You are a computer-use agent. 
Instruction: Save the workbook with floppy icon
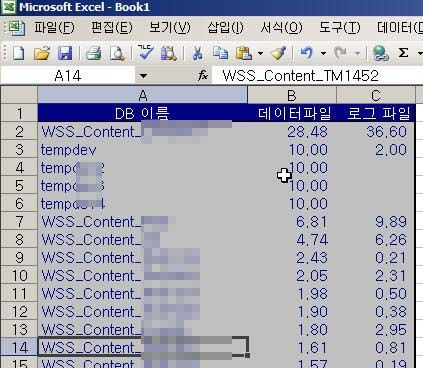coord(65,53)
